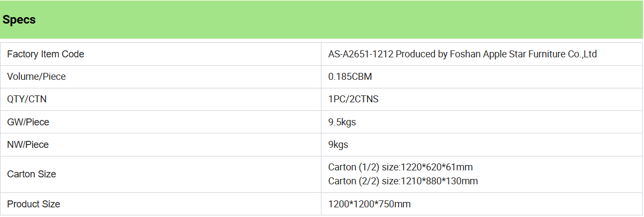Click the 9kgs net weight value
Viewport: 644px width, 217px height.
339,145
